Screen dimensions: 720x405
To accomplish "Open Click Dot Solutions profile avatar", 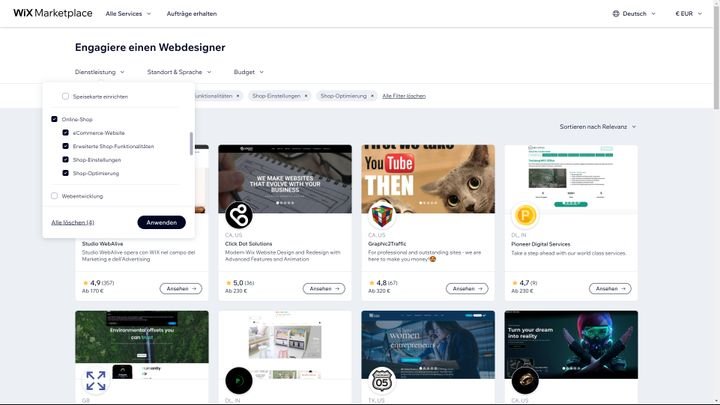I will click(239, 215).
